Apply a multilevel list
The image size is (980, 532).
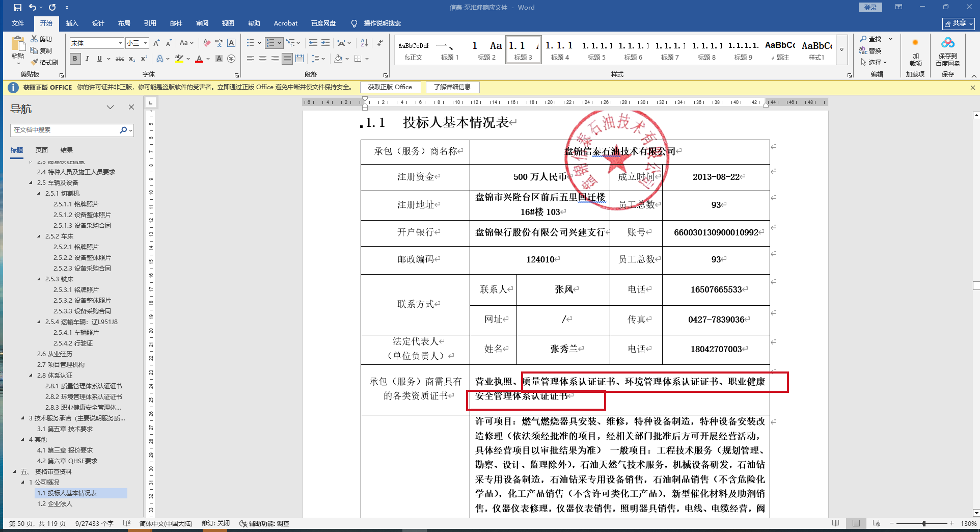290,43
